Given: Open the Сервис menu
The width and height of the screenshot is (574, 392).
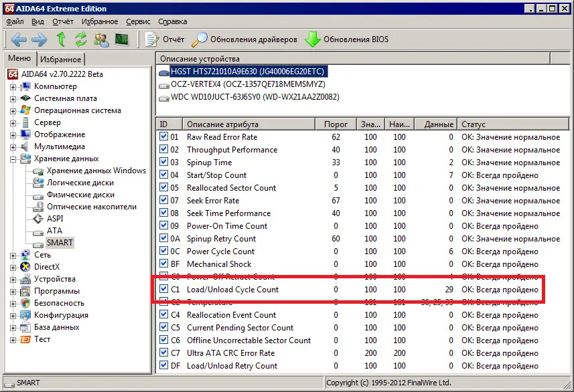Looking at the screenshot, I should tap(139, 21).
